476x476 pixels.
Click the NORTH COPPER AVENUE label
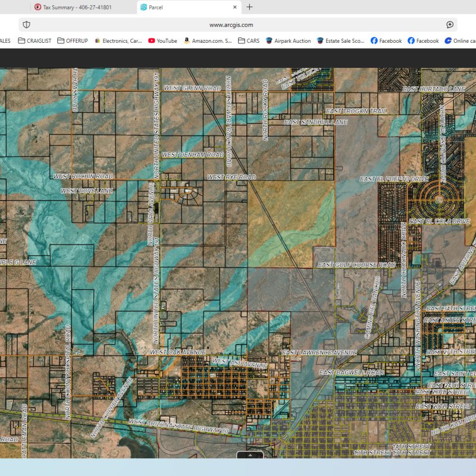tap(112, 408)
